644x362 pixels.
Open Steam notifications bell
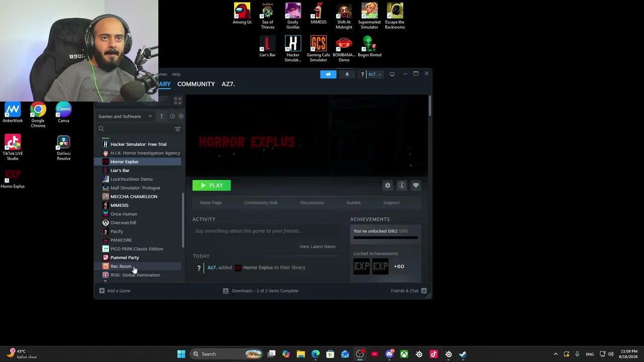[347, 74]
